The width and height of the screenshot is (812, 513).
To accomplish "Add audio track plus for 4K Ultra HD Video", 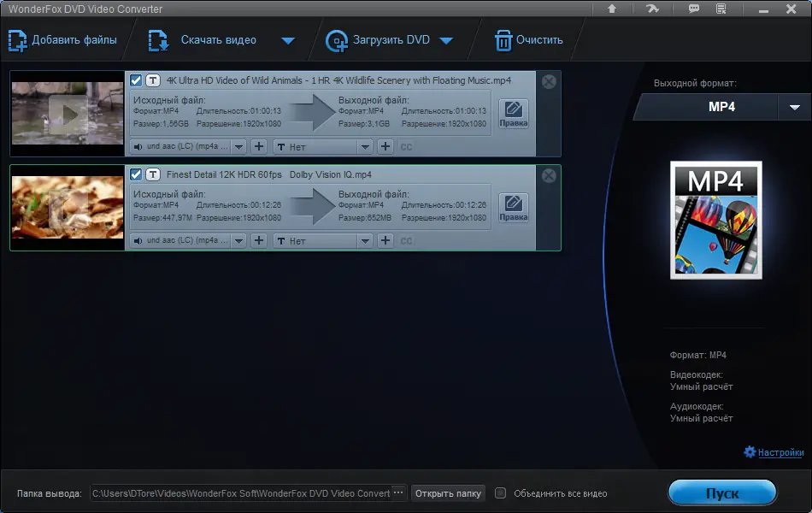I will pyautogui.click(x=259, y=147).
